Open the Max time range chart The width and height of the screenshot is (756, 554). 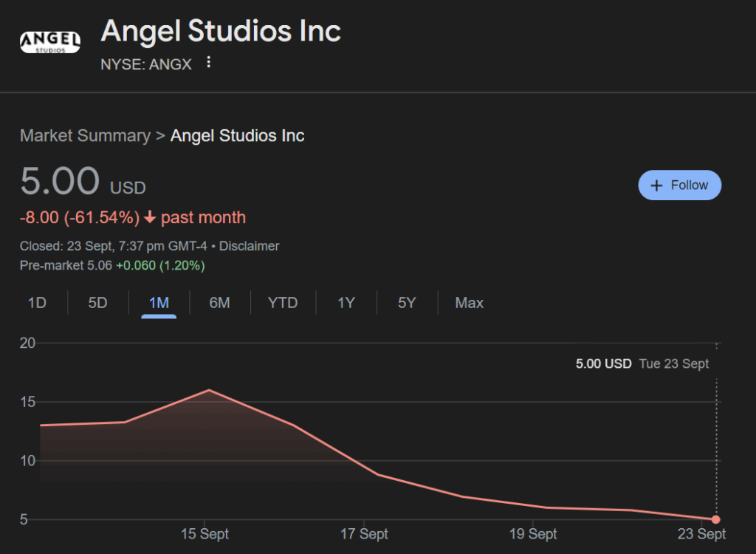[x=470, y=303]
